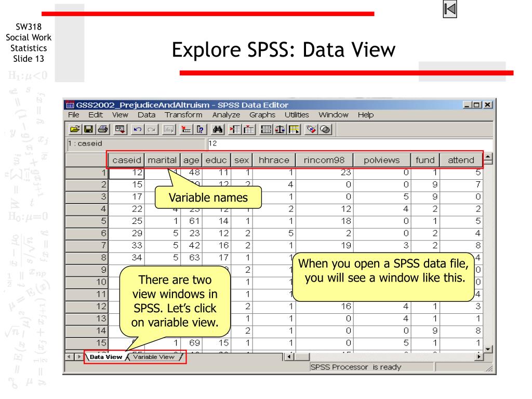Open the Variables info icon with question mark

(200, 129)
